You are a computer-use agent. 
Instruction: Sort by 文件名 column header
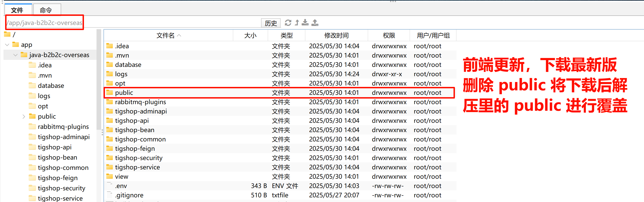click(168, 35)
